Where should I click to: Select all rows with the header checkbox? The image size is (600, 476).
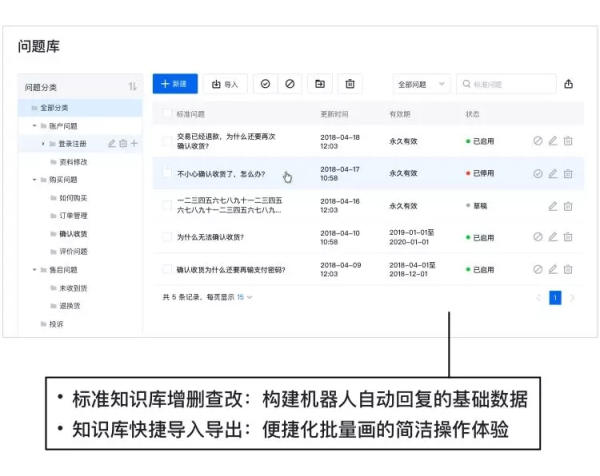point(167,114)
